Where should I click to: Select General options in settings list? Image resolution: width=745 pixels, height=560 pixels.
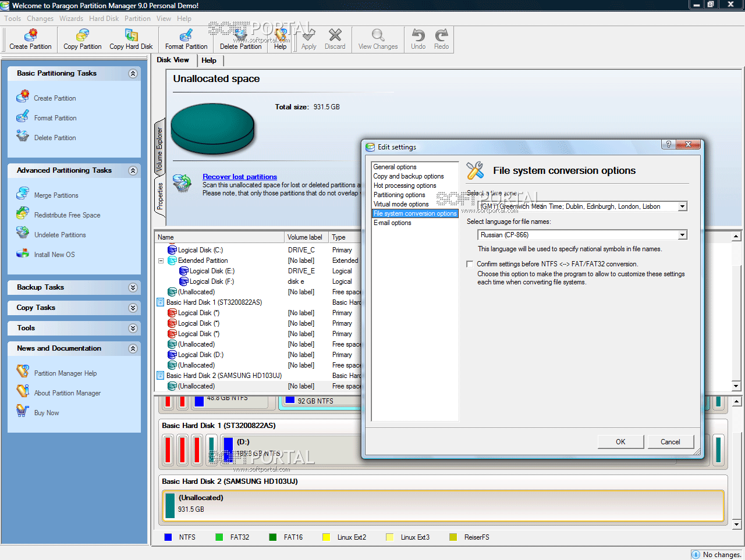tap(395, 167)
